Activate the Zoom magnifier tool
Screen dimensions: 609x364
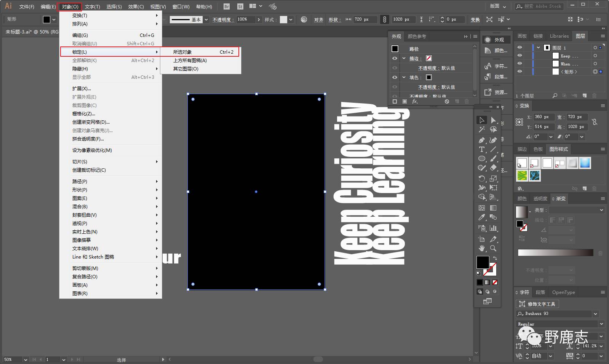pos(493,248)
